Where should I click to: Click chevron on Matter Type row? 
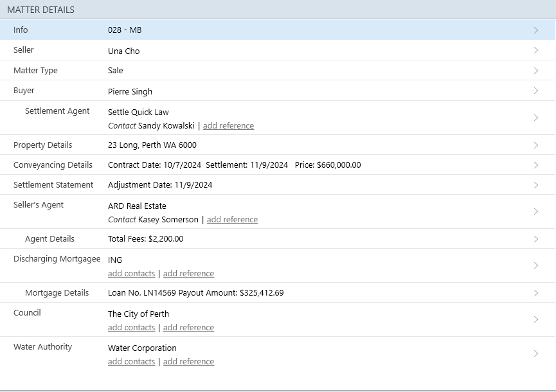[x=536, y=71]
